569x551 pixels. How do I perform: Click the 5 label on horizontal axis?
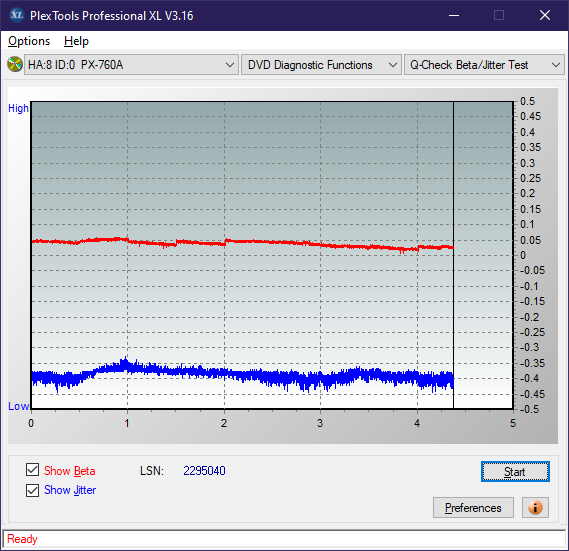coord(513,423)
